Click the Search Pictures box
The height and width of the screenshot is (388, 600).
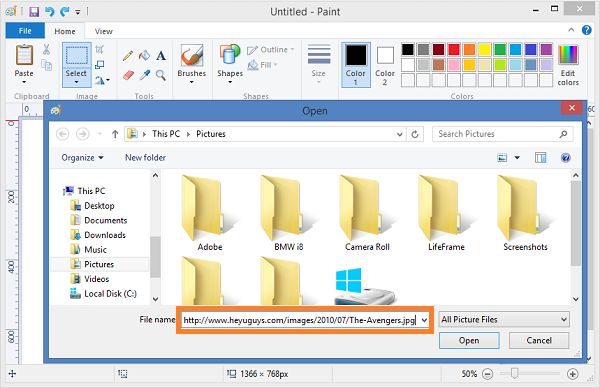[x=503, y=134]
